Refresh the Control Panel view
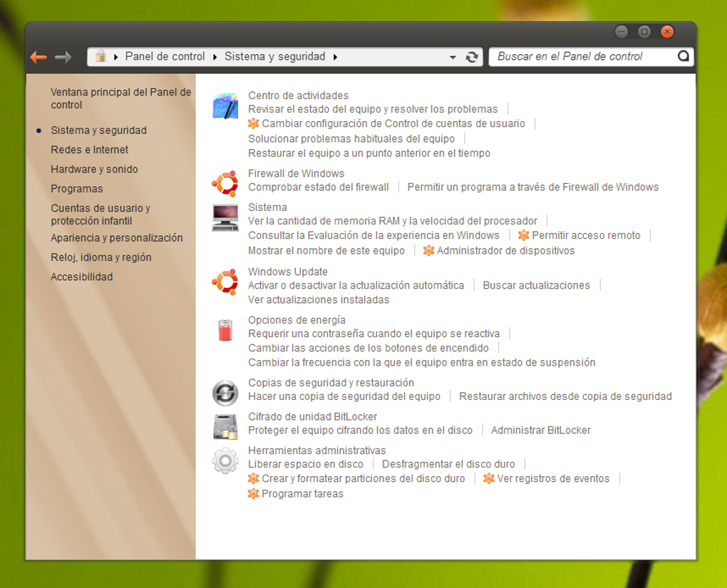This screenshot has height=588, width=727. [x=472, y=57]
